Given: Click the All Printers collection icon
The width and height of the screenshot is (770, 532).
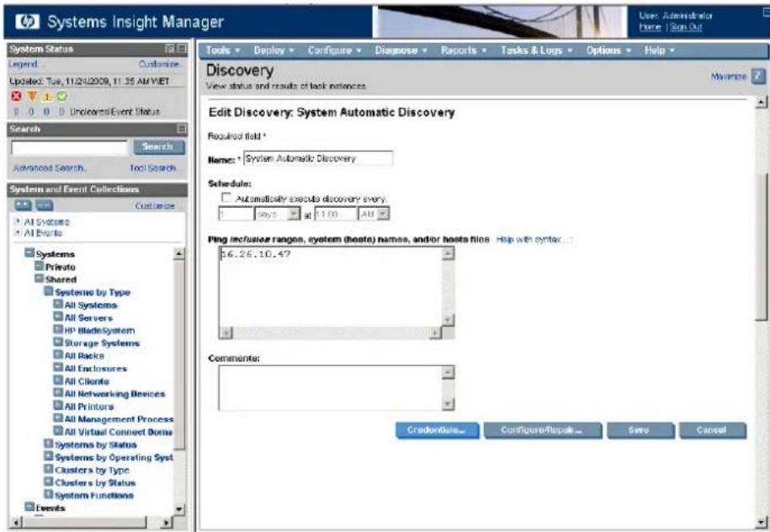Looking at the screenshot, I should (x=58, y=407).
